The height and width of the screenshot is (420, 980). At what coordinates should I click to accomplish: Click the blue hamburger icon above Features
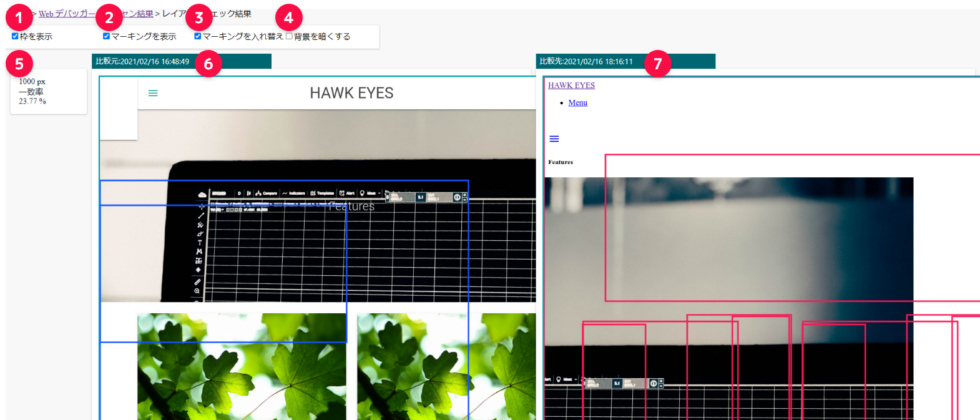[554, 139]
